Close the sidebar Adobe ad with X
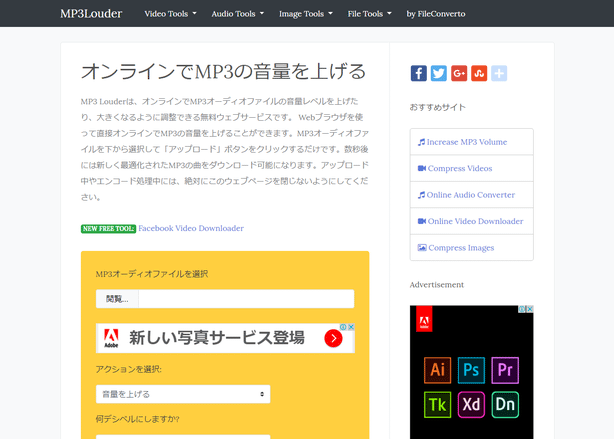This screenshot has width=614, height=439. click(530, 309)
